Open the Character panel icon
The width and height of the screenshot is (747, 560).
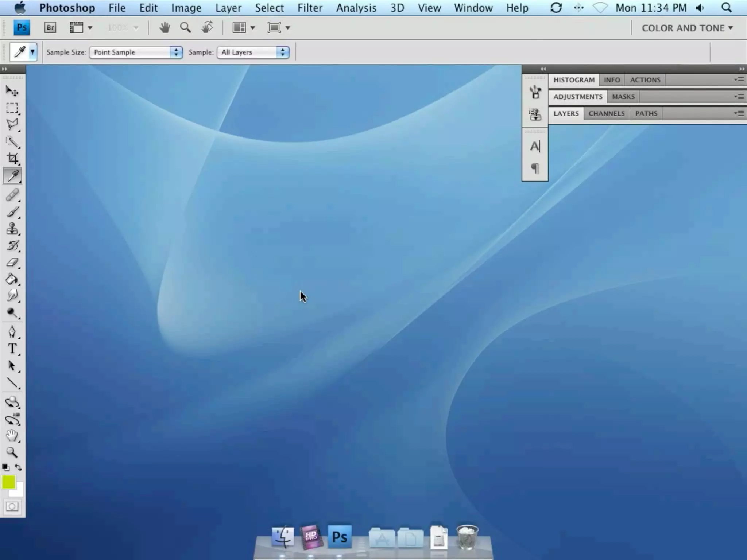(x=535, y=147)
